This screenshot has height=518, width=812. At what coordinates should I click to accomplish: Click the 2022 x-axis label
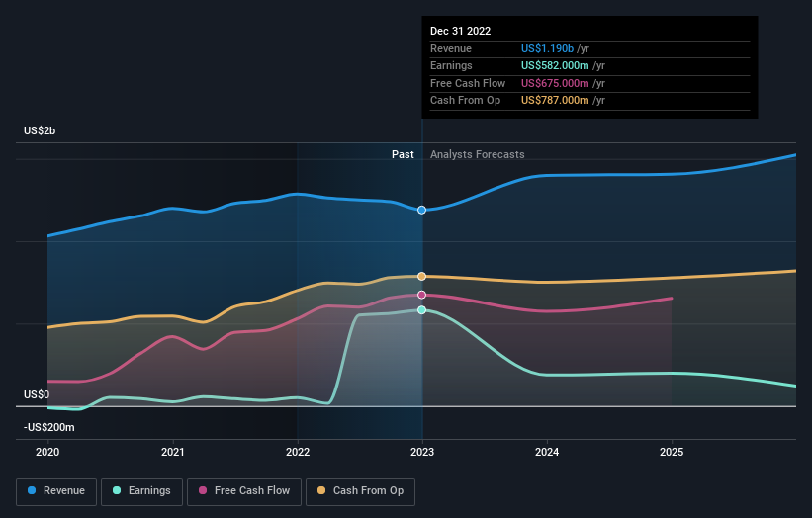click(298, 452)
